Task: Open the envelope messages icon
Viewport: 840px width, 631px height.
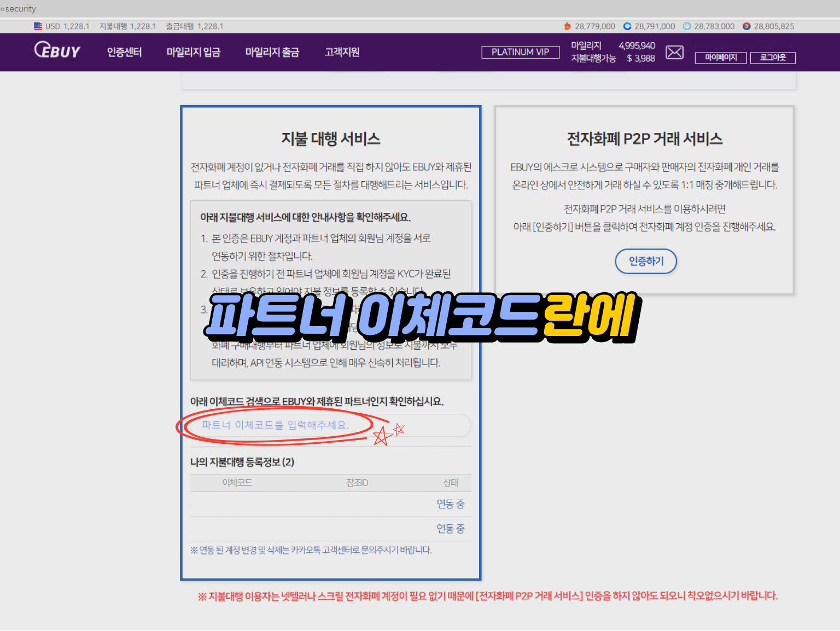Action: (674, 52)
